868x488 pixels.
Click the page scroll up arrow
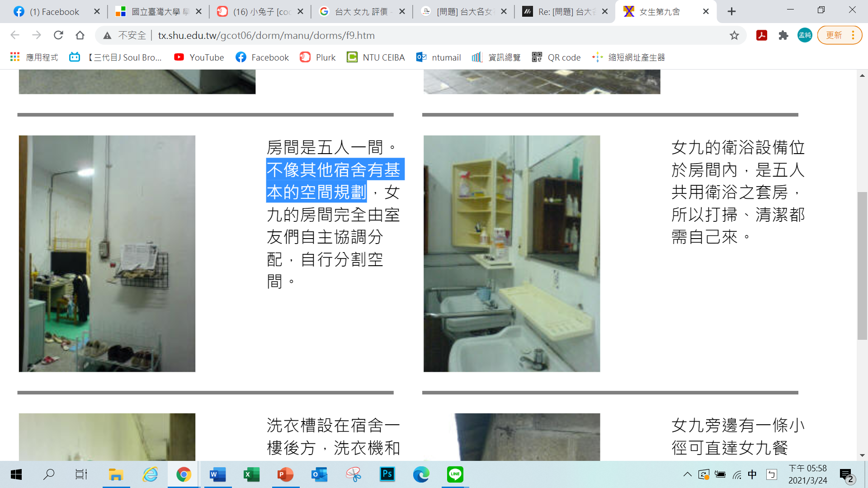tap(862, 75)
